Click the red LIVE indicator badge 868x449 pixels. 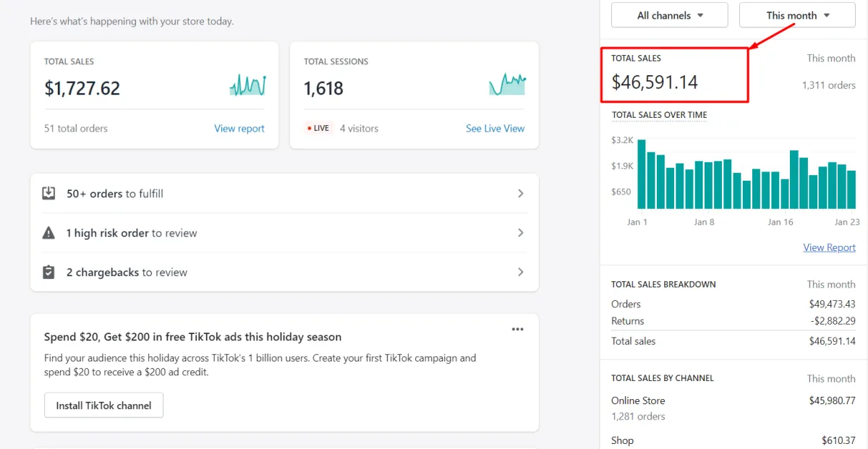point(318,128)
